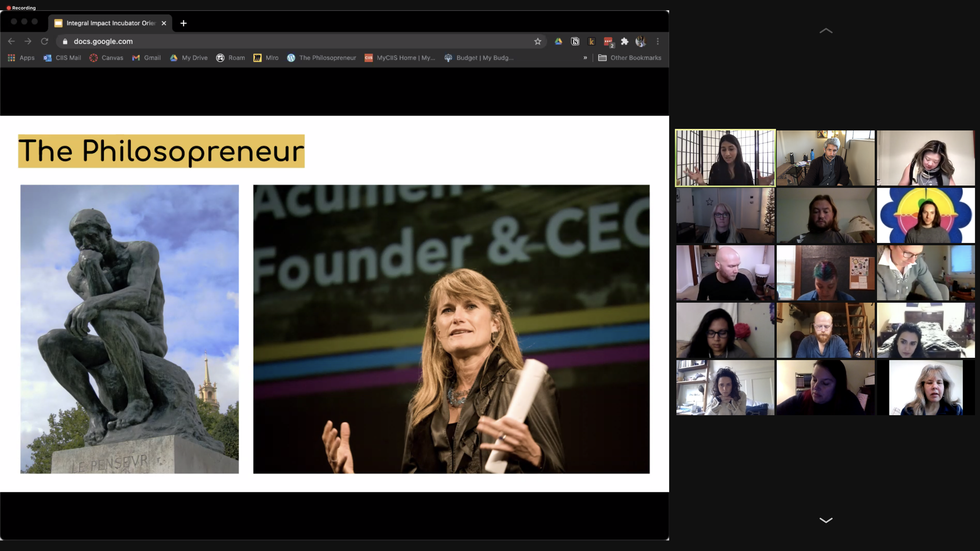Open the Chrome three-dot menu
The height and width of the screenshot is (551, 980).
pos(658,42)
